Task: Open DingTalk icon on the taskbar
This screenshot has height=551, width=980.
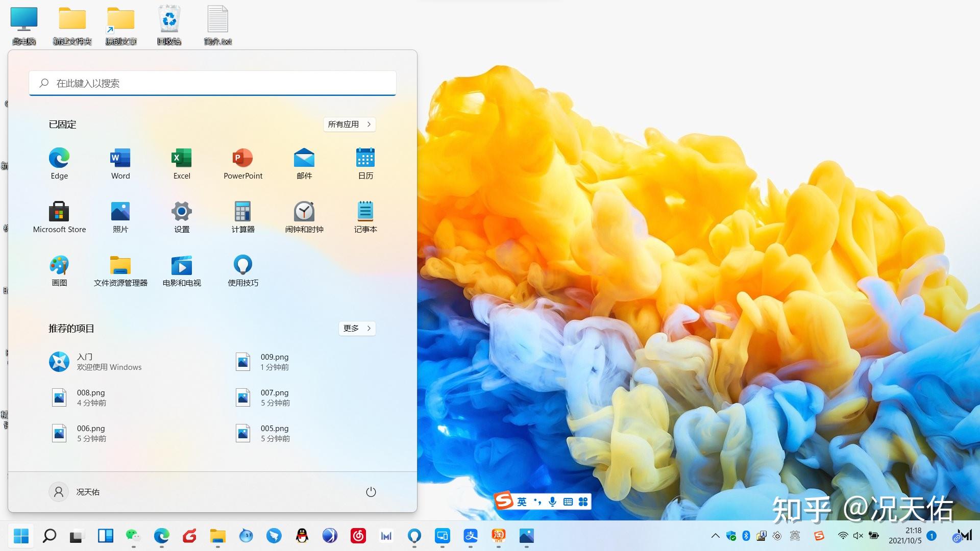Action: [274, 536]
